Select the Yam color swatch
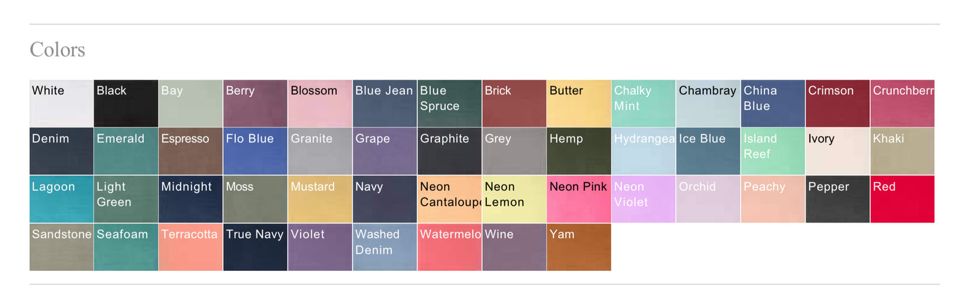980x296 pixels. tap(579, 247)
